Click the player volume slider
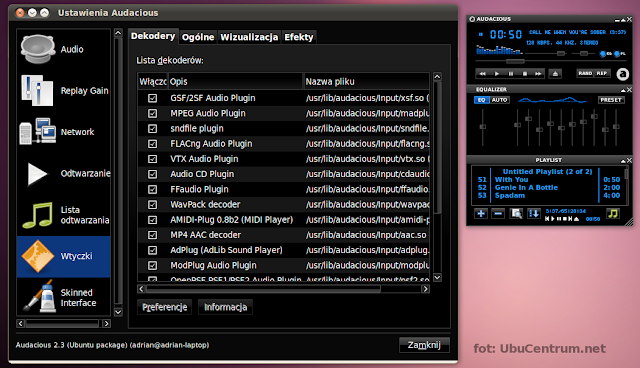640x368 pixels. coord(561,53)
